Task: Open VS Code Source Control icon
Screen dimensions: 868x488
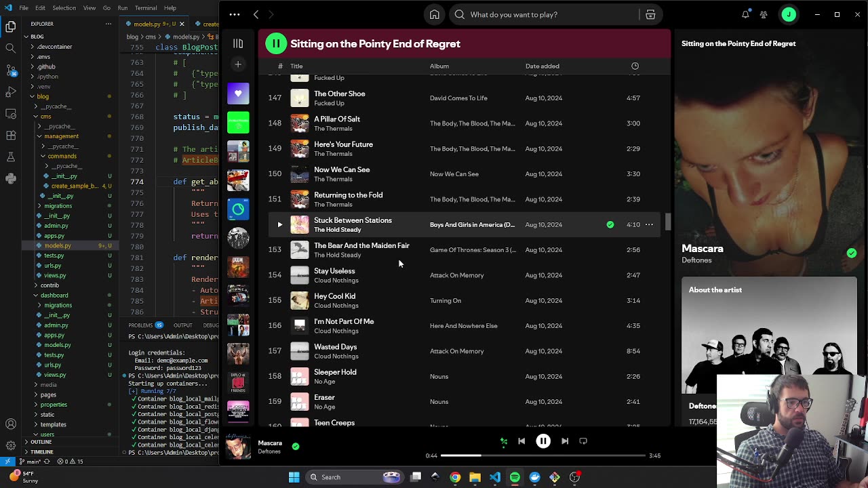Action: pos(11,70)
